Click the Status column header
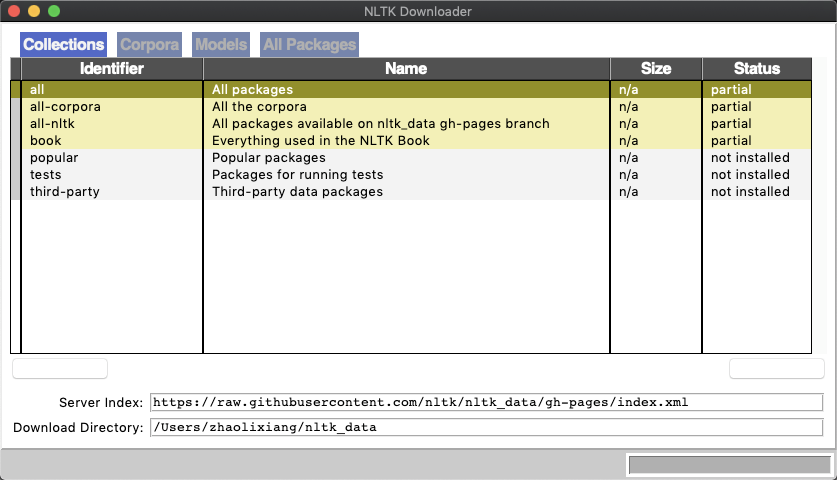 757,69
